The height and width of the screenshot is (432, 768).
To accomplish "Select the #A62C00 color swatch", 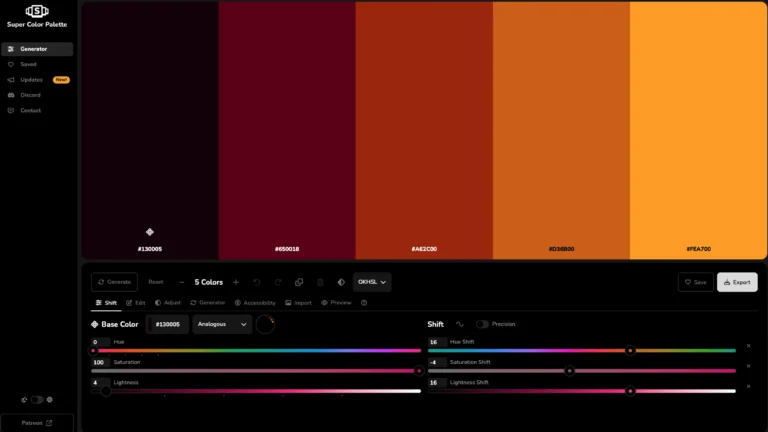I will [x=424, y=130].
